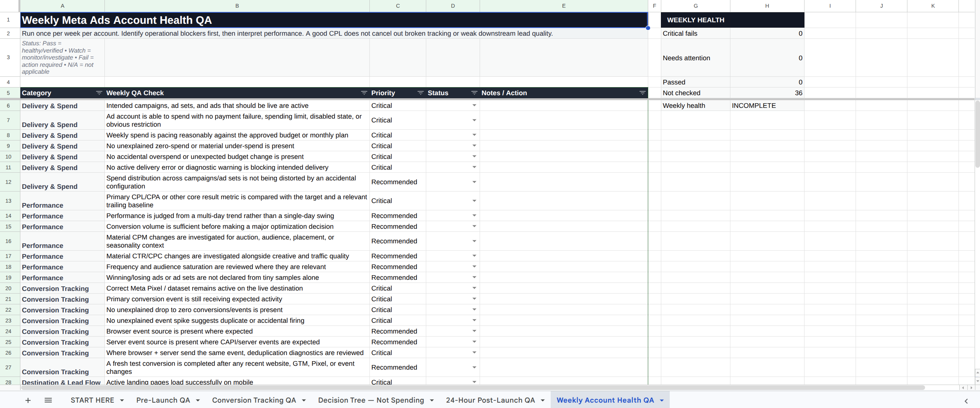The height and width of the screenshot is (408, 980).
Task: Select column H header
Action: (x=767, y=6)
